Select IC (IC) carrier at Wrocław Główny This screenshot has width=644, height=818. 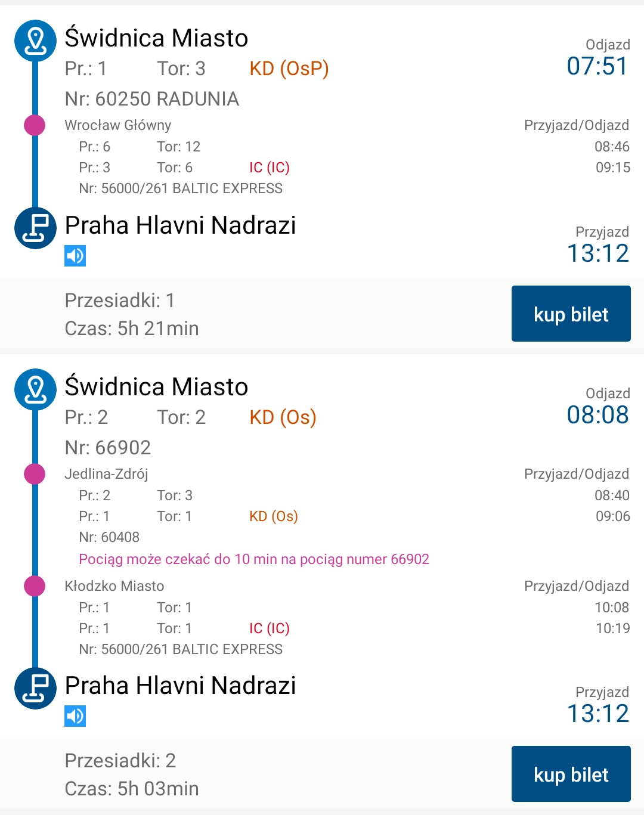coord(269,168)
